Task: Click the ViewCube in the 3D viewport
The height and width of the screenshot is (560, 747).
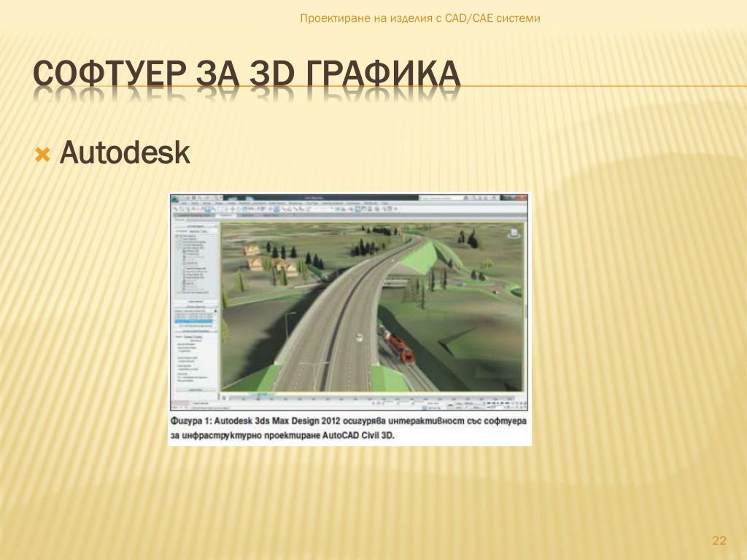Action: click(x=513, y=233)
